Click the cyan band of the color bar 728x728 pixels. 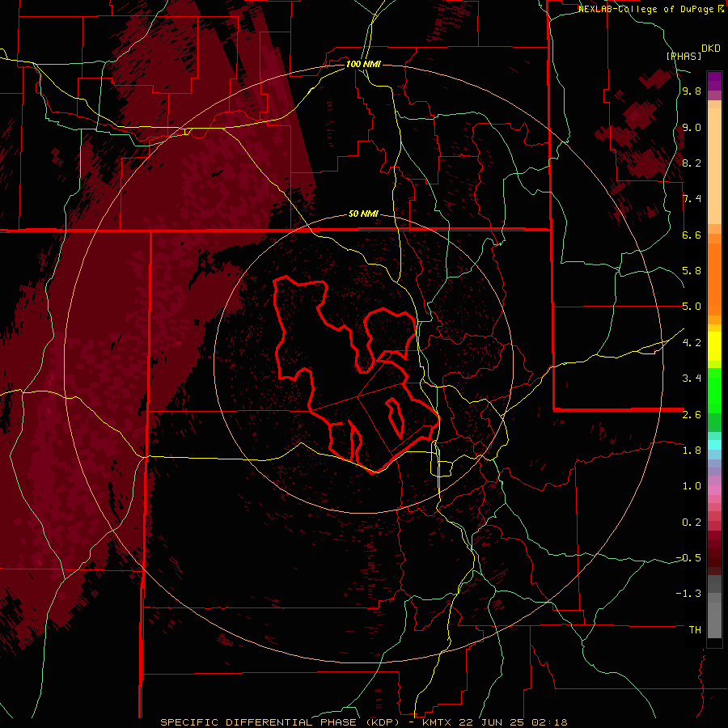coord(714,445)
